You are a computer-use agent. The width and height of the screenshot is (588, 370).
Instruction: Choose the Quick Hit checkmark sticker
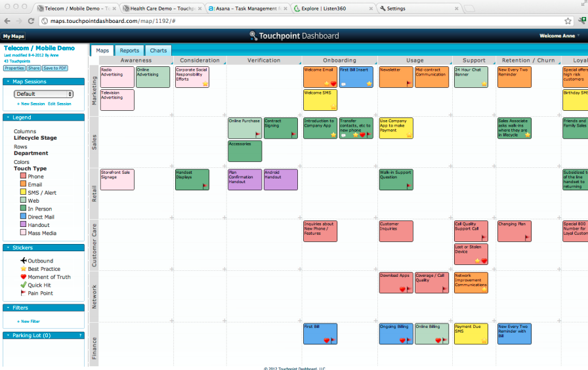(24, 285)
